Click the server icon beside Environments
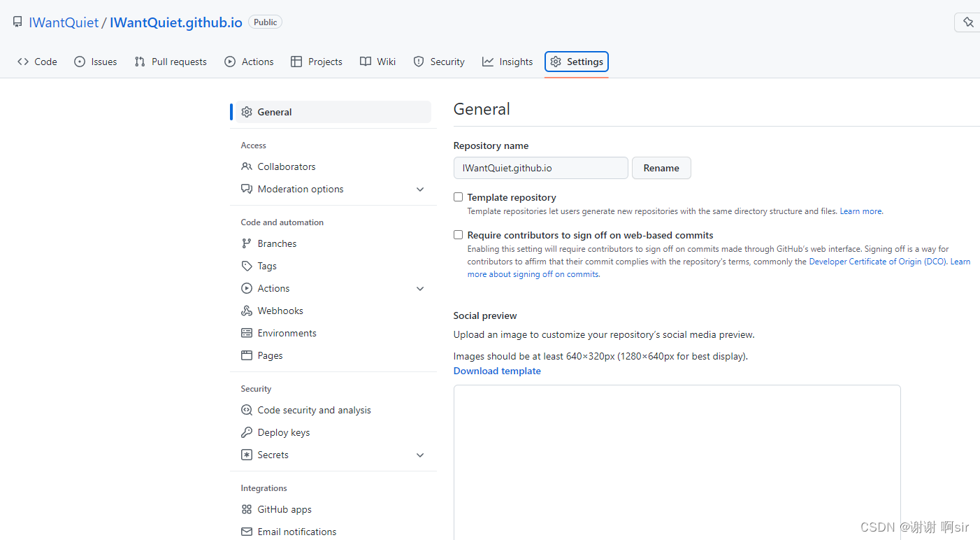This screenshot has width=980, height=540. click(247, 333)
